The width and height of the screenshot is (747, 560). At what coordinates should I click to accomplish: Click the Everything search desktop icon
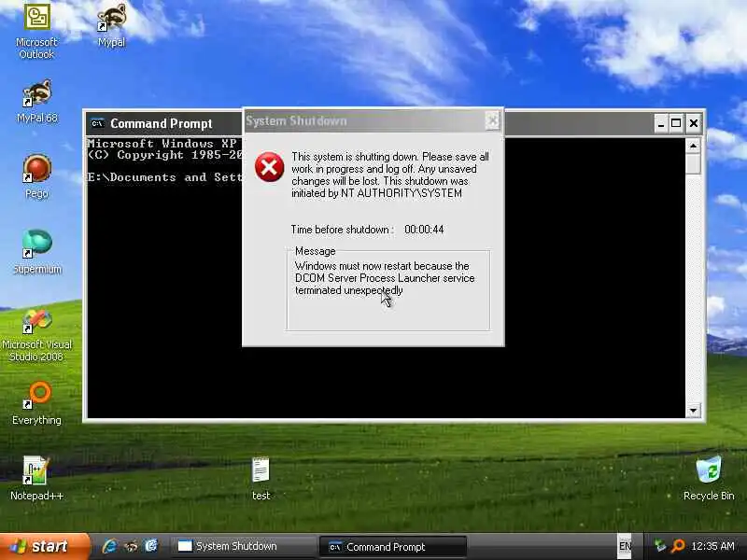[36, 403]
